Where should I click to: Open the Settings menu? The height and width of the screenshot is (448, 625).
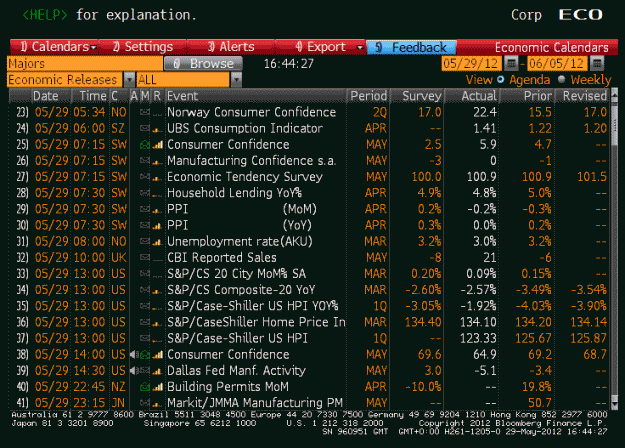[x=143, y=47]
